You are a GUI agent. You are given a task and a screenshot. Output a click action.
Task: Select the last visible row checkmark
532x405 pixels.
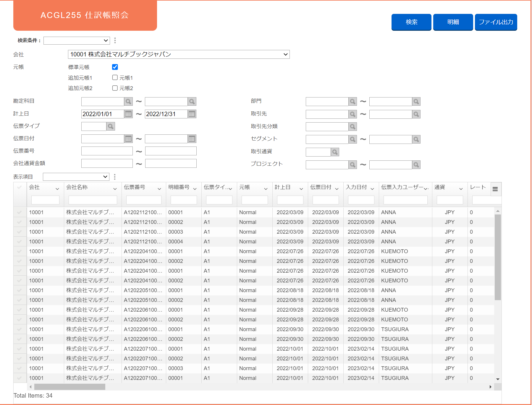coord(20,378)
